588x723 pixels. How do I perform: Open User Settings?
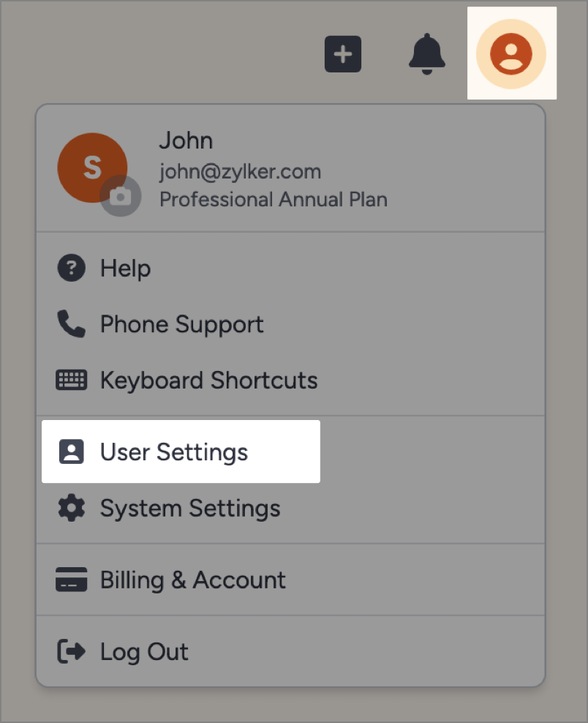click(174, 452)
